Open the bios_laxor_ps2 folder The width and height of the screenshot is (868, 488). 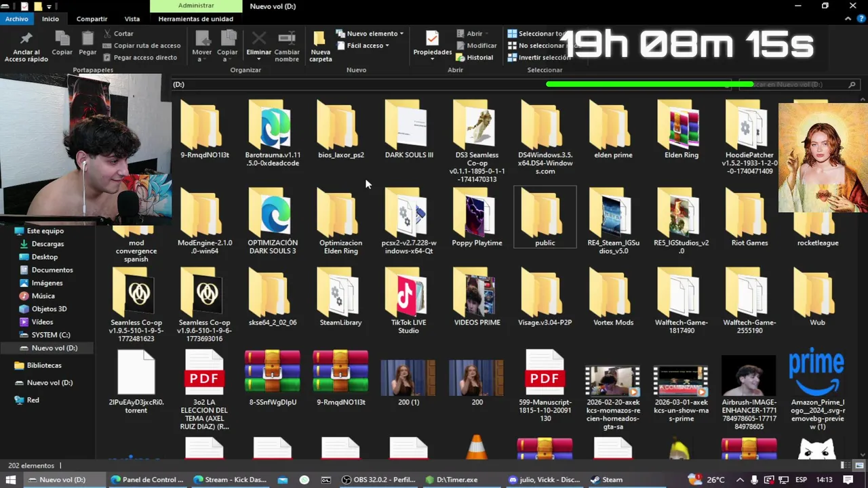tap(340, 130)
